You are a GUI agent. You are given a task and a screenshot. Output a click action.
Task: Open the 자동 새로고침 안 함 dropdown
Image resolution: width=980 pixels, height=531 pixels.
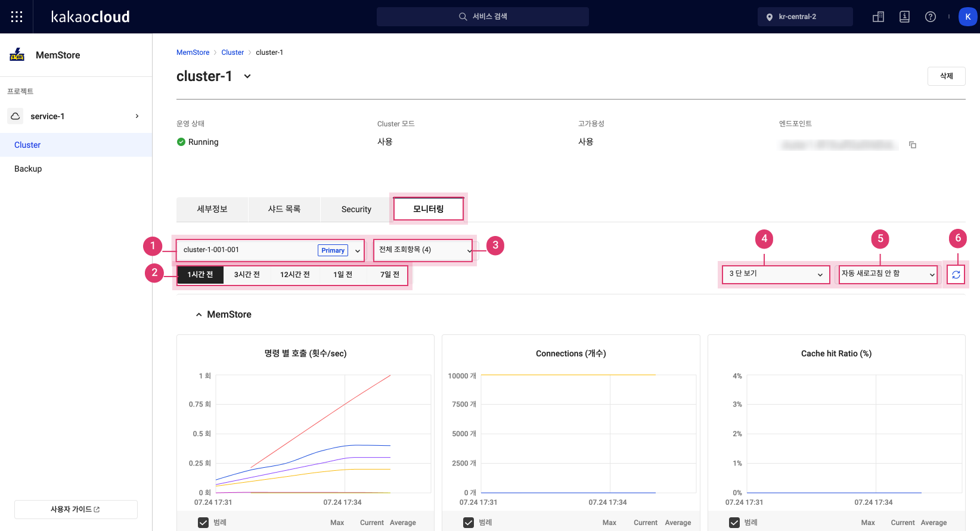[888, 274]
